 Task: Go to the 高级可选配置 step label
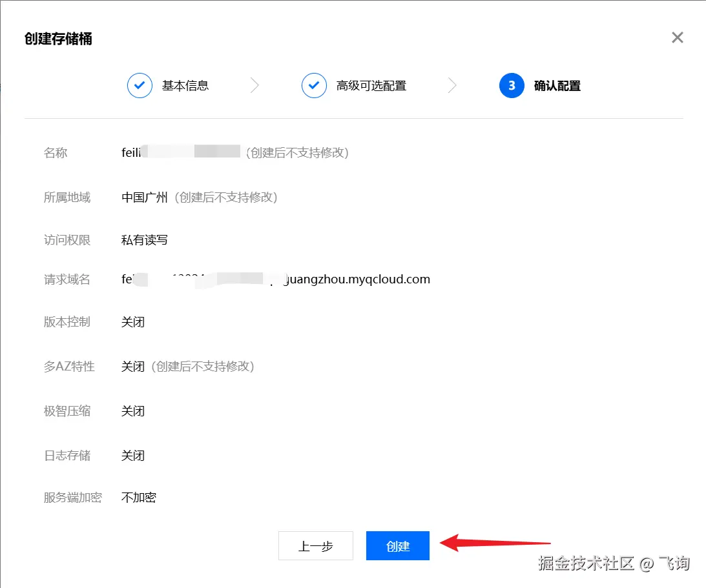tap(371, 85)
